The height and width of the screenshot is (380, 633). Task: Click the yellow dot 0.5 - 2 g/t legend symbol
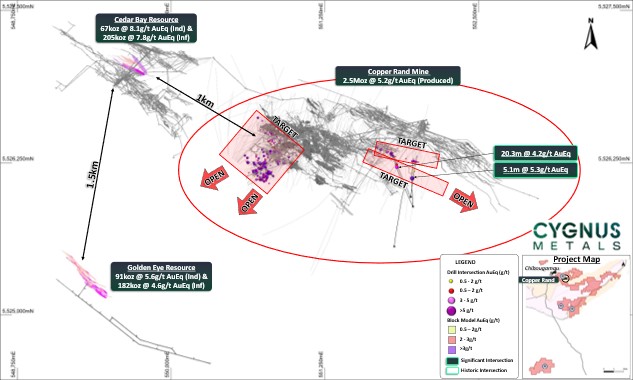(451, 281)
